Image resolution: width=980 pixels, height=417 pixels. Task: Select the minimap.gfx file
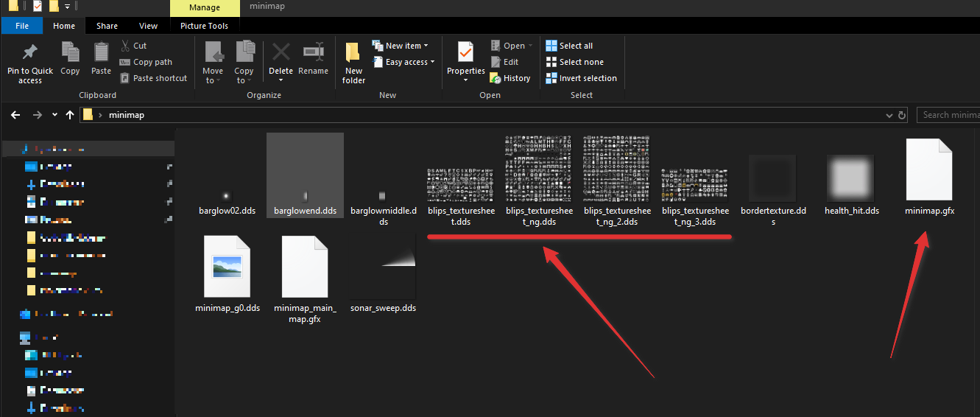point(929,178)
